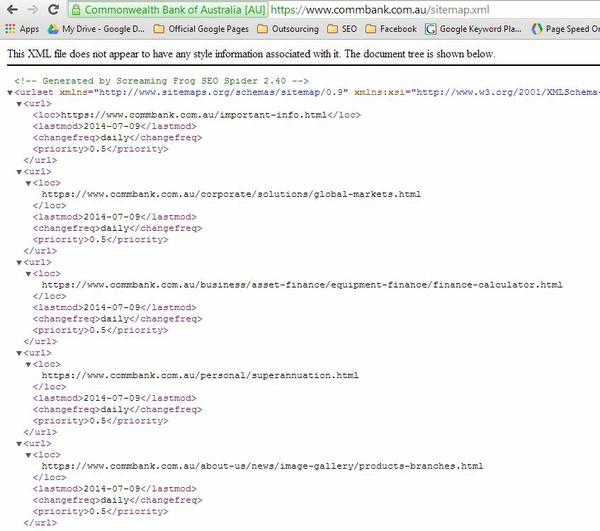Collapse the urlset root node
This screenshot has width=600, height=531.
(x=10, y=92)
